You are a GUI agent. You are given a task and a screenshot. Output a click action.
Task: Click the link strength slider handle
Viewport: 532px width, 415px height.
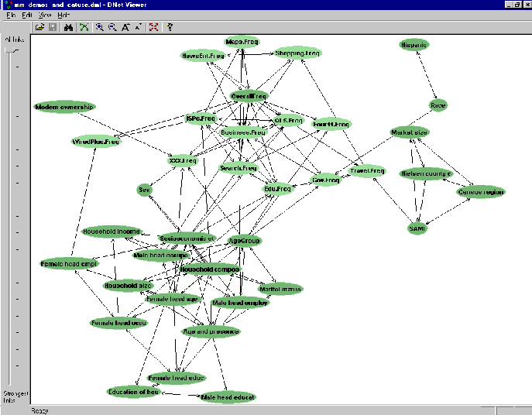click(x=10, y=50)
